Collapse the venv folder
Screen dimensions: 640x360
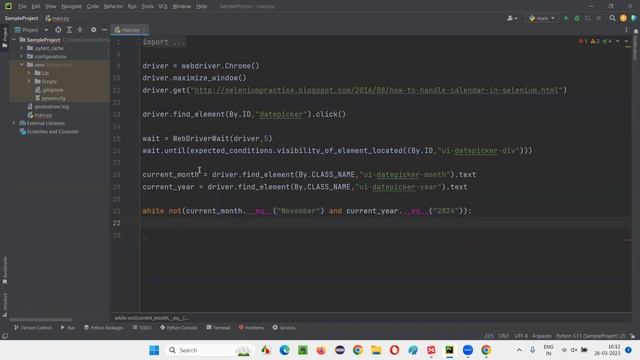click(x=22, y=64)
